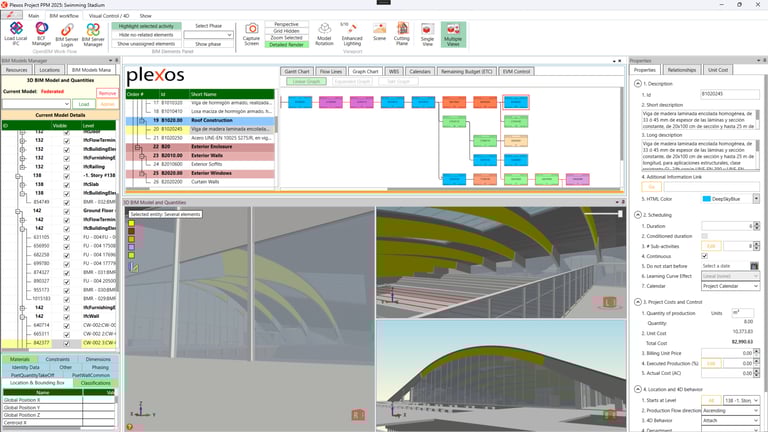Image resolution: width=768 pixels, height=432 pixels.
Task: Toggle Enhanced Lighting
Action: pyautogui.click(x=352, y=34)
